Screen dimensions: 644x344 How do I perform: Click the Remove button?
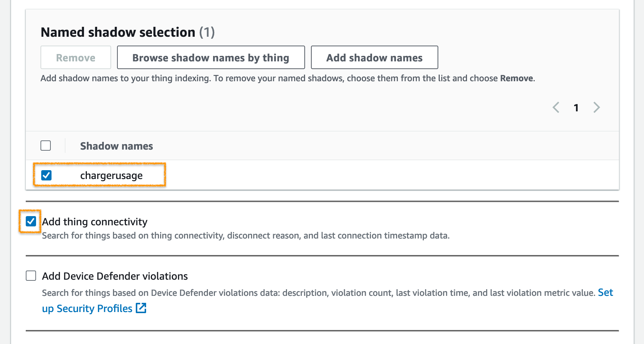click(x=75, y=58)
